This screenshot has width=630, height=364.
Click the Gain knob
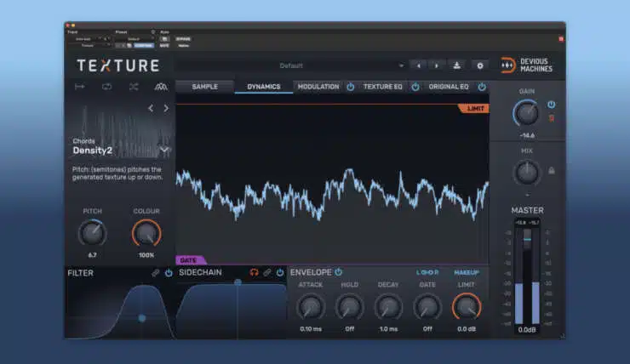[x=527, y=113]
